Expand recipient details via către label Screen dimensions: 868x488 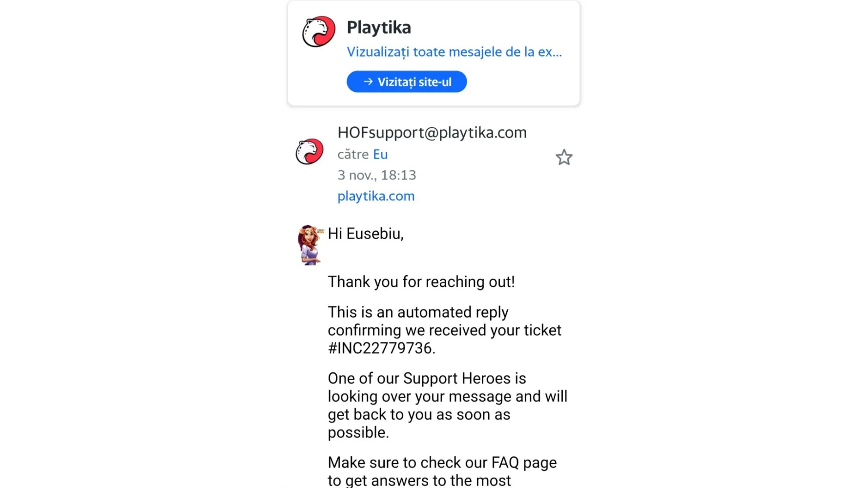[x=353, y=154]
